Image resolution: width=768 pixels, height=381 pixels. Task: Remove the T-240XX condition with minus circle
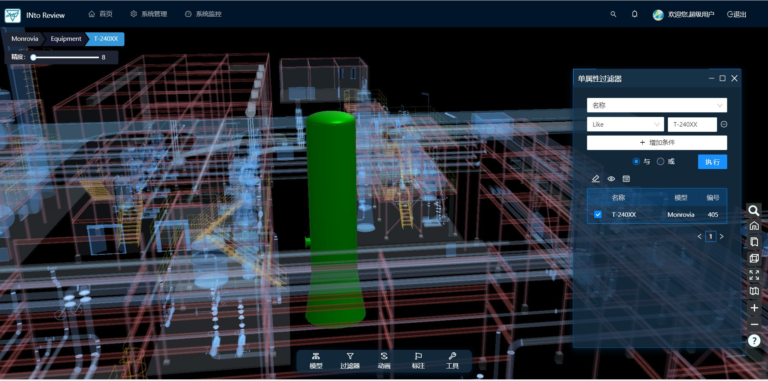pyautogui.click(x=724, y=124)
